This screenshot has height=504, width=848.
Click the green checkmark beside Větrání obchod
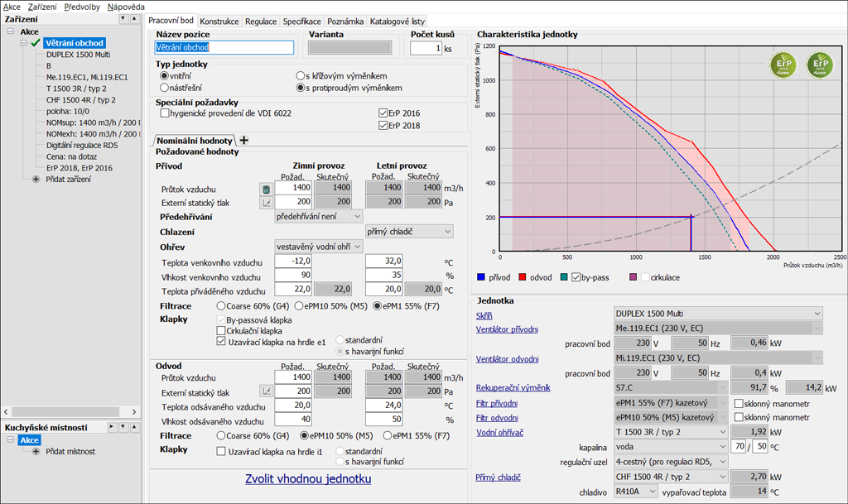point(36,43)
